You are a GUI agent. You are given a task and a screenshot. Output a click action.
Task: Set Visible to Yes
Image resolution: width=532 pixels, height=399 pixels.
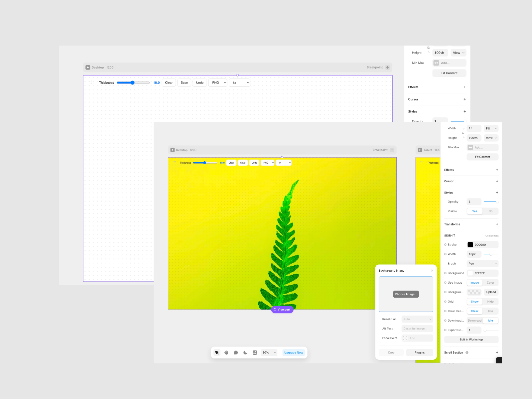474,211
